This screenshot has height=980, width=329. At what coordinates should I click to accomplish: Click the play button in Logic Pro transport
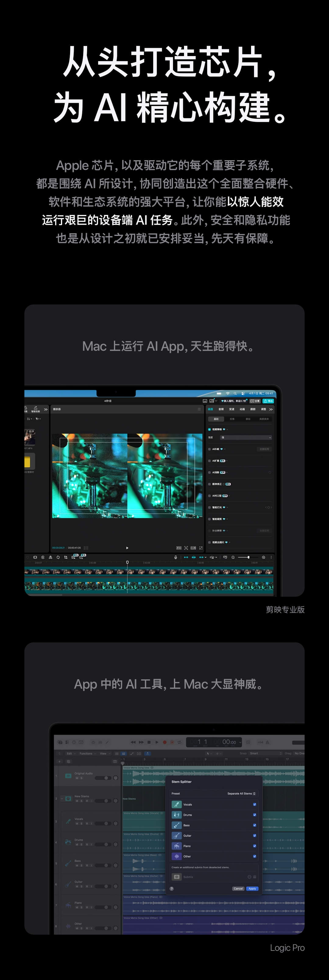tap(157, 742)
